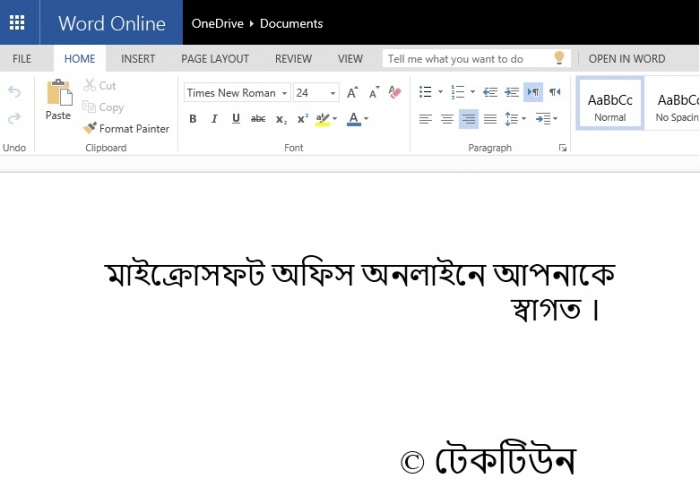Image resolution: width=700 pixels, height=504 pixels.
Task: Click Cut in the Clipboard group
Action: (100, 85)
